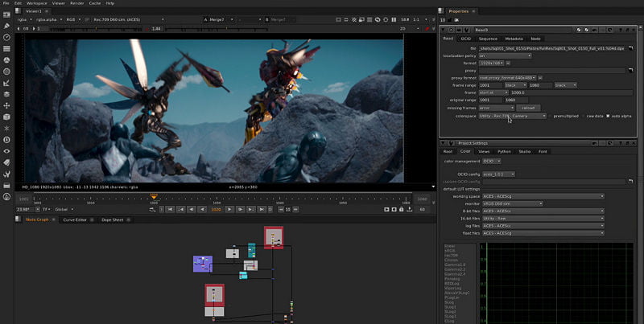Viewport: 644px width, 324px height.
Task: Click the reload button
Action: [x=528, y=108]
